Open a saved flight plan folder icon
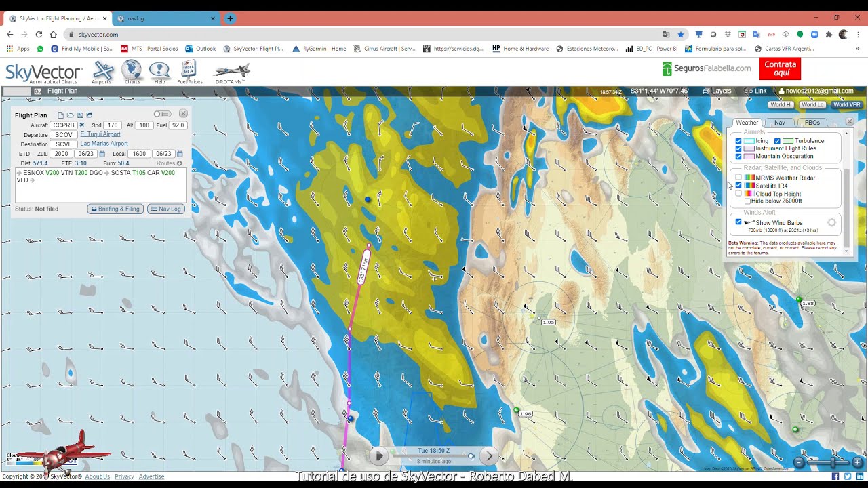This screenshot has height=488, width=868. pos(70,115)
